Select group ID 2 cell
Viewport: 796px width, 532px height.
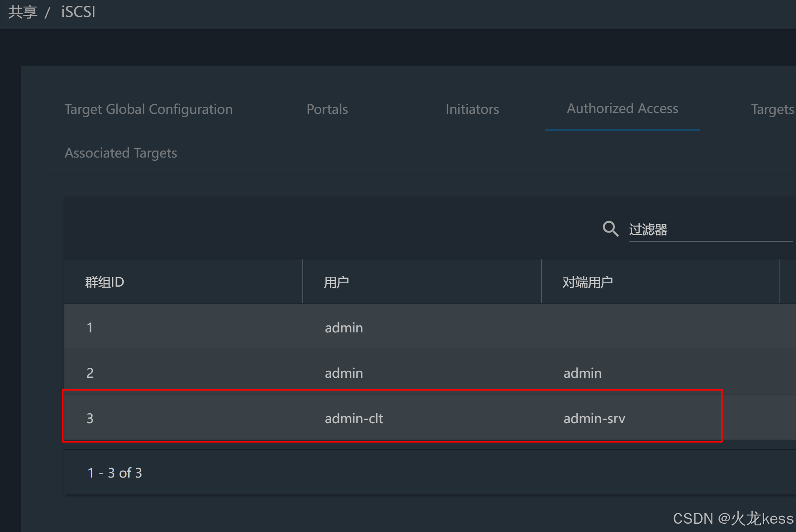click(90, 373)
